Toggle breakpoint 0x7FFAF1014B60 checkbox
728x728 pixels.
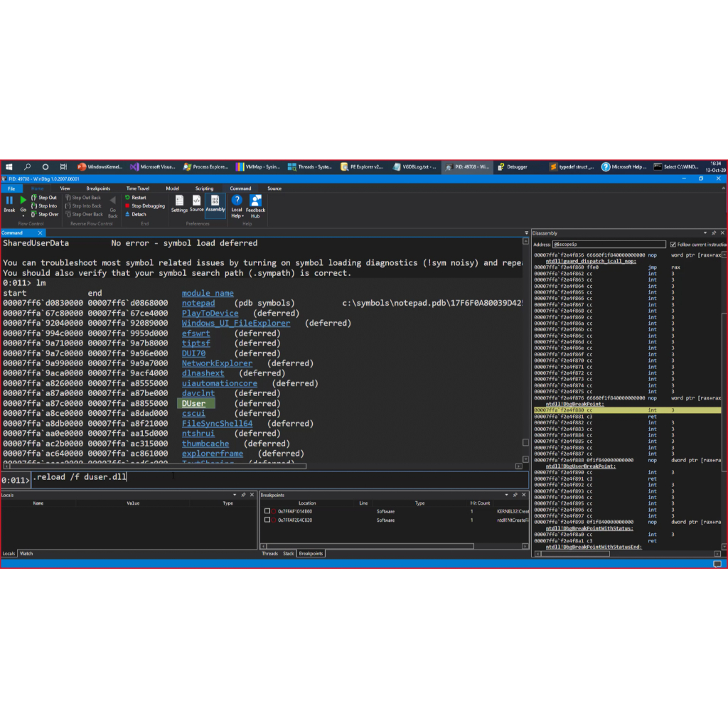[267, 511]
